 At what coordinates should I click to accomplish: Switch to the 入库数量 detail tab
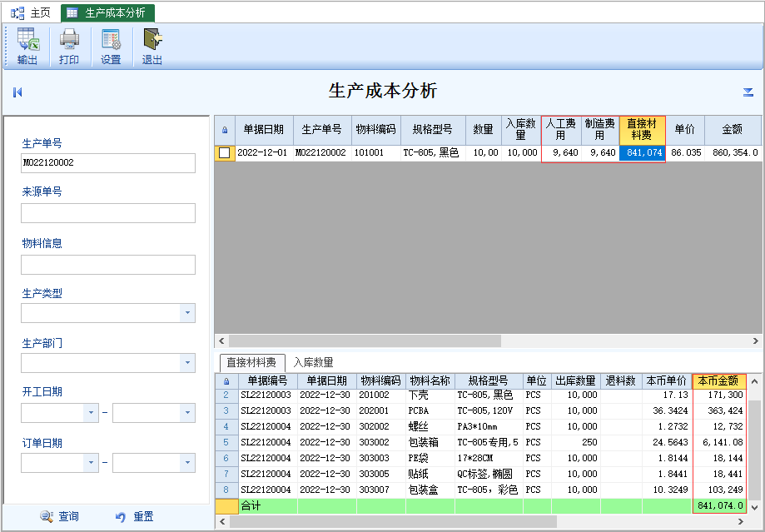click(313, 363)
